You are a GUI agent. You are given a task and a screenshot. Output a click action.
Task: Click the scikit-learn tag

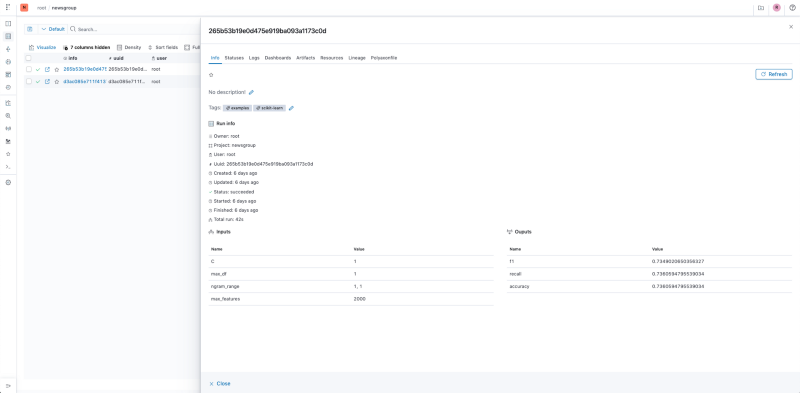pyautogui.click(x=269, y=108)
